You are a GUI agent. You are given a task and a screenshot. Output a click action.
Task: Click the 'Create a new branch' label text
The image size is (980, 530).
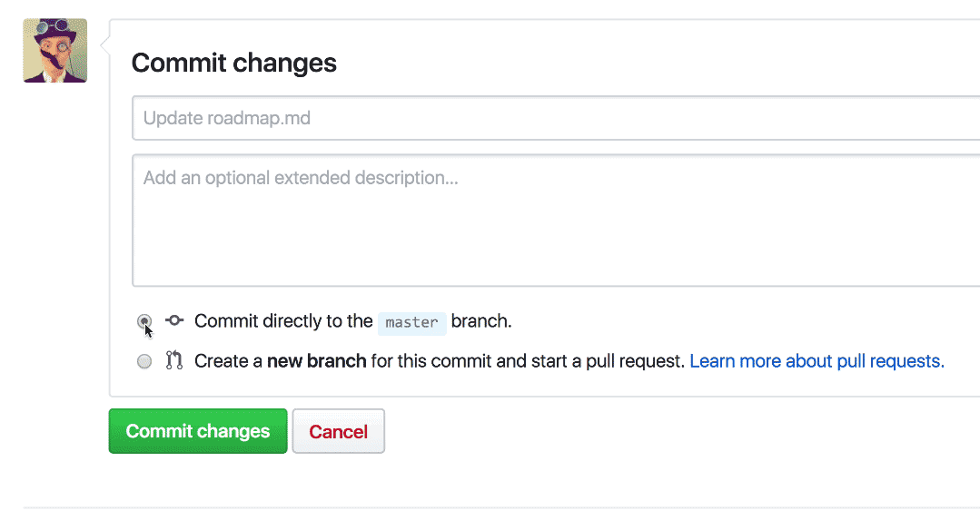click(x=231, y=361)
